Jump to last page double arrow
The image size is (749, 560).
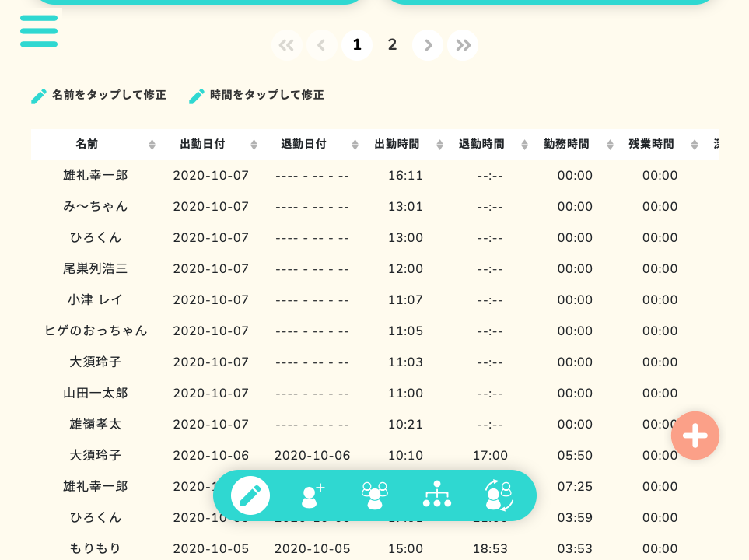[464, 45]
